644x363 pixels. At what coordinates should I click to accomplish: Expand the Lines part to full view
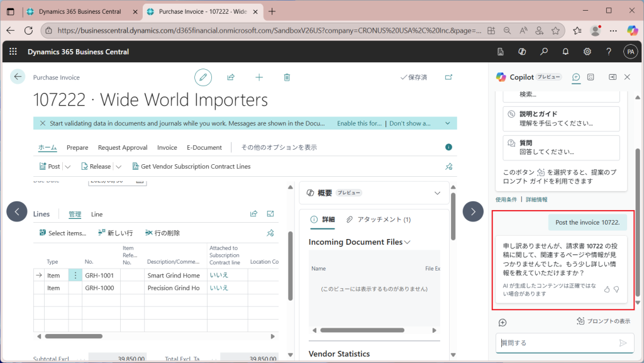(270, 213)
